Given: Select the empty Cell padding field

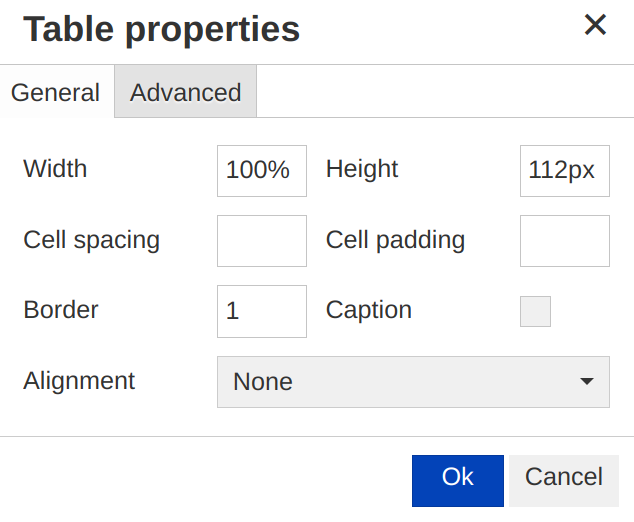Looking at the screenshot, I should tap(564, 241).
